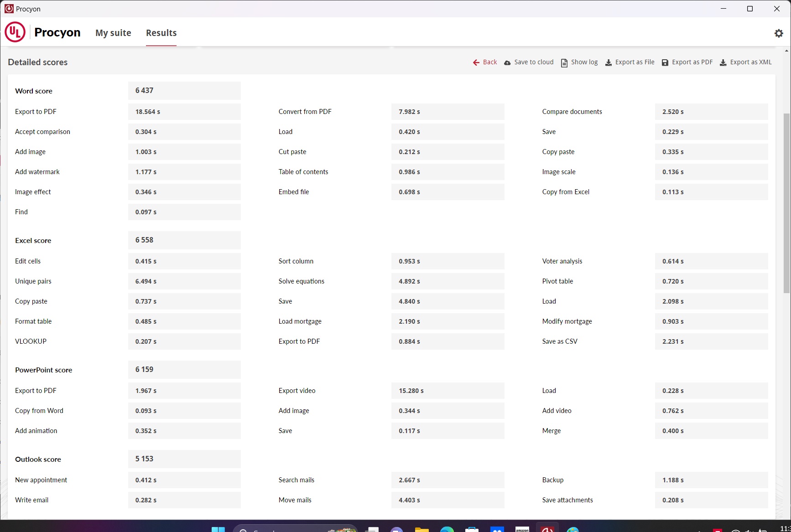Click the Image effect value 0.346 s

[184, 192]
